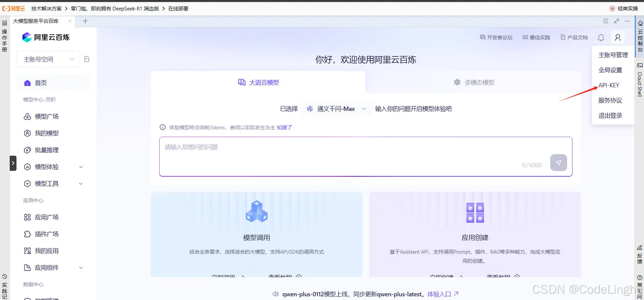Click the 模型体验 sidebar icon
644x300 pixels.
pos(27,167)
